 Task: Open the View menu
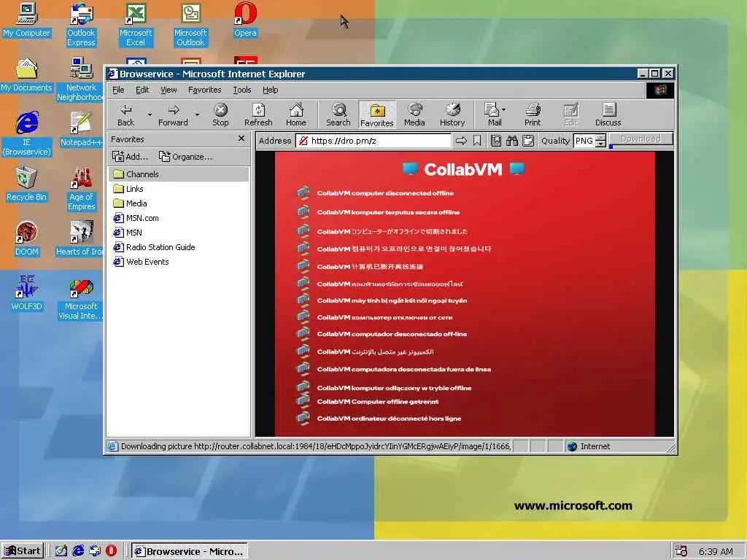169,90
